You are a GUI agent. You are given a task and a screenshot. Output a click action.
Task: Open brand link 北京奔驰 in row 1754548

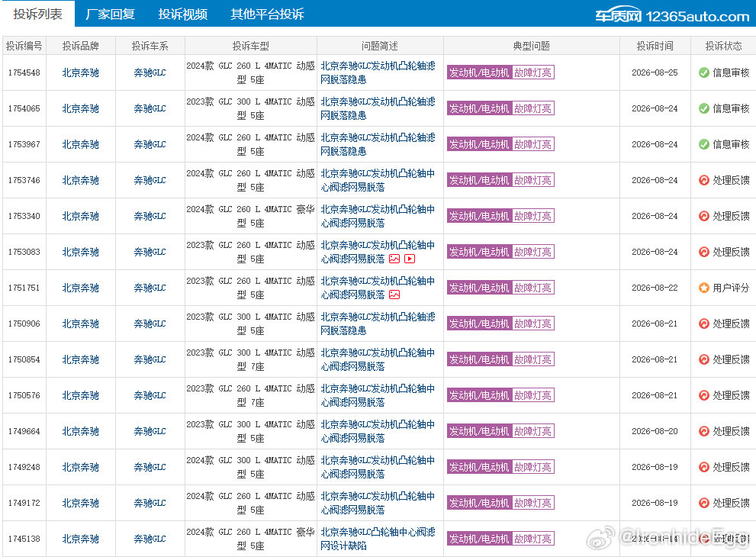coord(81,72)
